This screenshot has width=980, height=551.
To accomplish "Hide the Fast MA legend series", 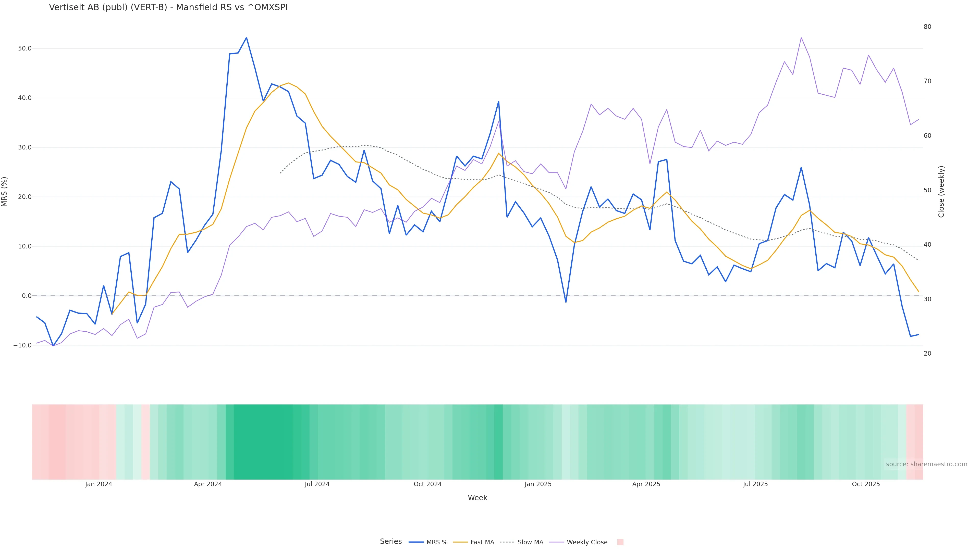I will 482,542.
